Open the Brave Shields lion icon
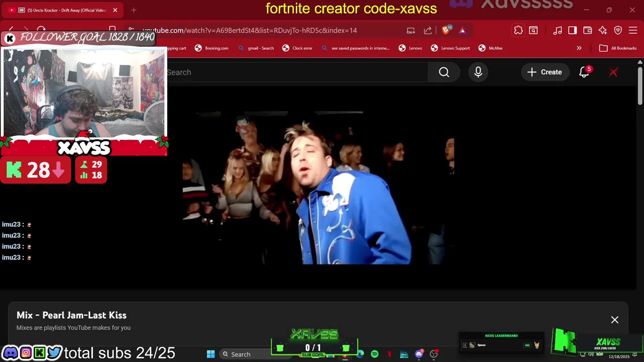The image size is (644, 362). [445, 30]
